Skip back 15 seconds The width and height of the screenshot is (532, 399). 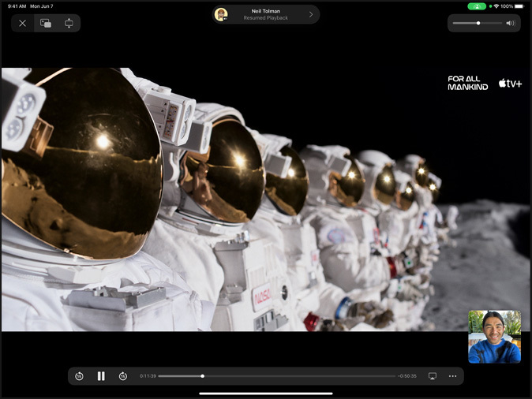click(79, 376)
